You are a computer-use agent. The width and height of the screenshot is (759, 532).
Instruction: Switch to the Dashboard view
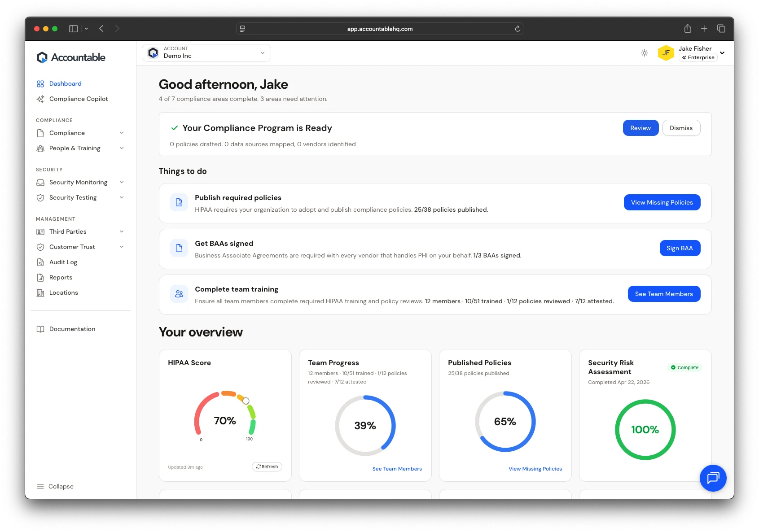65,83
